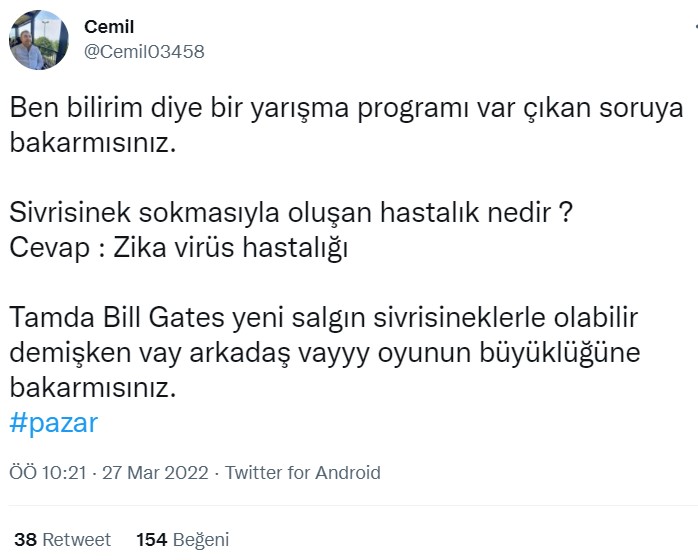This screenshot has width=698, height=560.
Task: Click the line starting "Tamda Bill Gates"
Action: click(x=324, y=318)
